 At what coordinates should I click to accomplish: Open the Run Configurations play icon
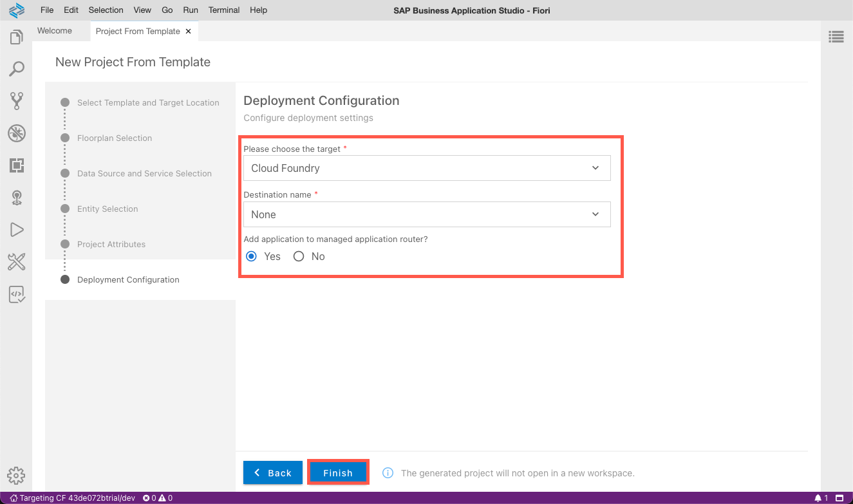[x=16, y=230]
